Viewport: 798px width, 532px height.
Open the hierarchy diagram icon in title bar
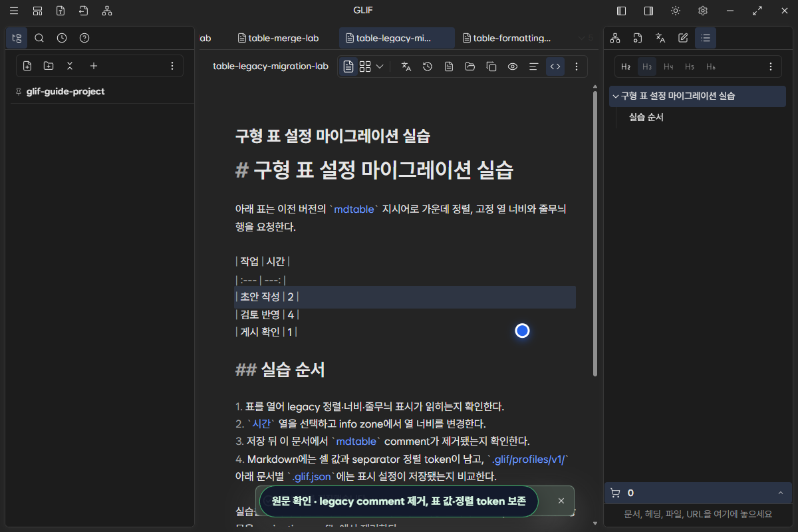point(107,11)
